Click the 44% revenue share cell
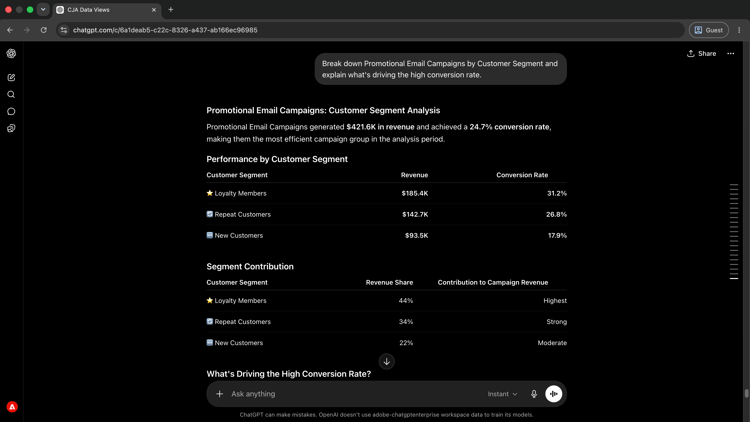This screenshot has height=422, width=750. (406, 300)
